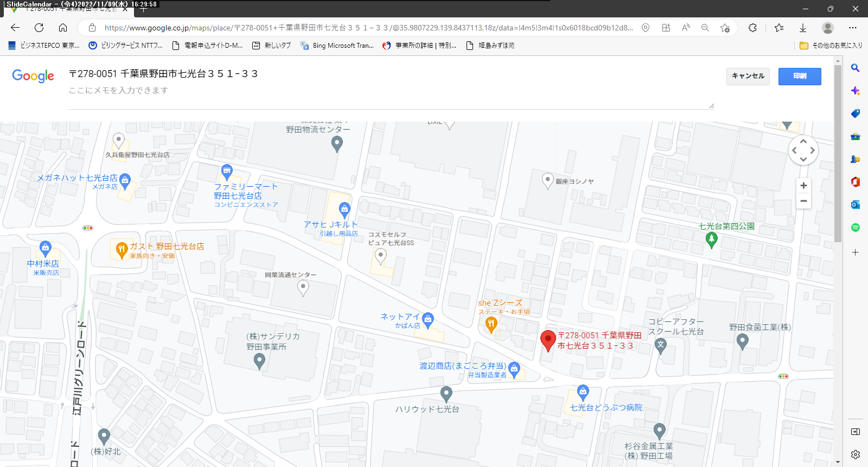This screenshot has width=868, height=467.
Task: Click the address bar URL field
Action: click(x=368, y=28)
